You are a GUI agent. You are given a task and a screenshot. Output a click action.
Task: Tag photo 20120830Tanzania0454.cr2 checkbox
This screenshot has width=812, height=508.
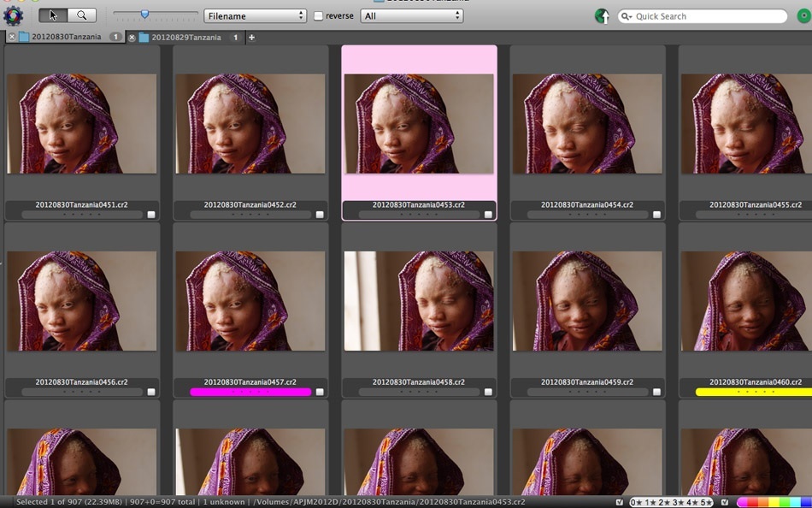click(656, 215)
